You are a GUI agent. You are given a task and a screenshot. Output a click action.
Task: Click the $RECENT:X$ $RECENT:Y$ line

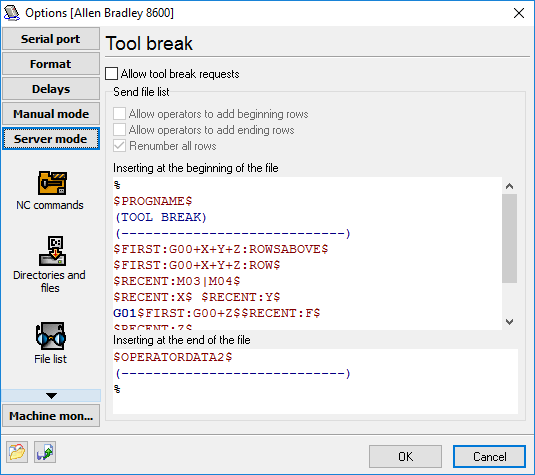click(x=197, y=297)
